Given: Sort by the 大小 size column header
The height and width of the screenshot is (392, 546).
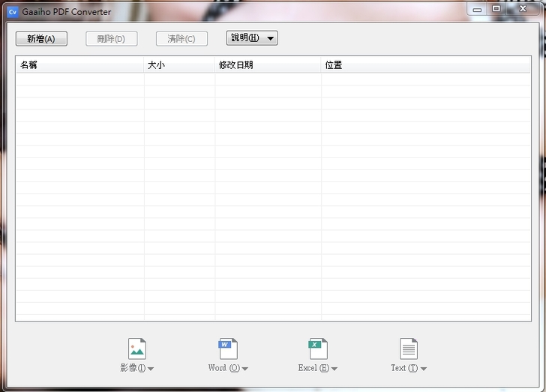Looking at the screenshot, I should pos(179,65).
